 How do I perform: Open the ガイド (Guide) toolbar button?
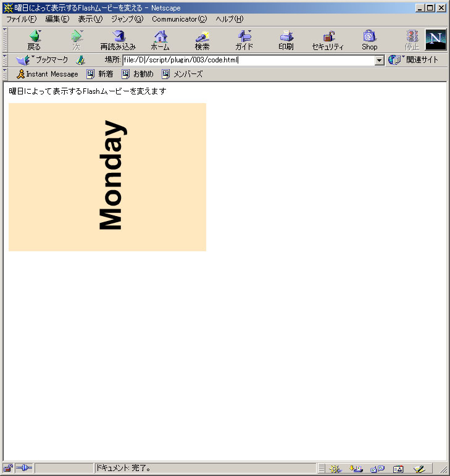point(244,40)
